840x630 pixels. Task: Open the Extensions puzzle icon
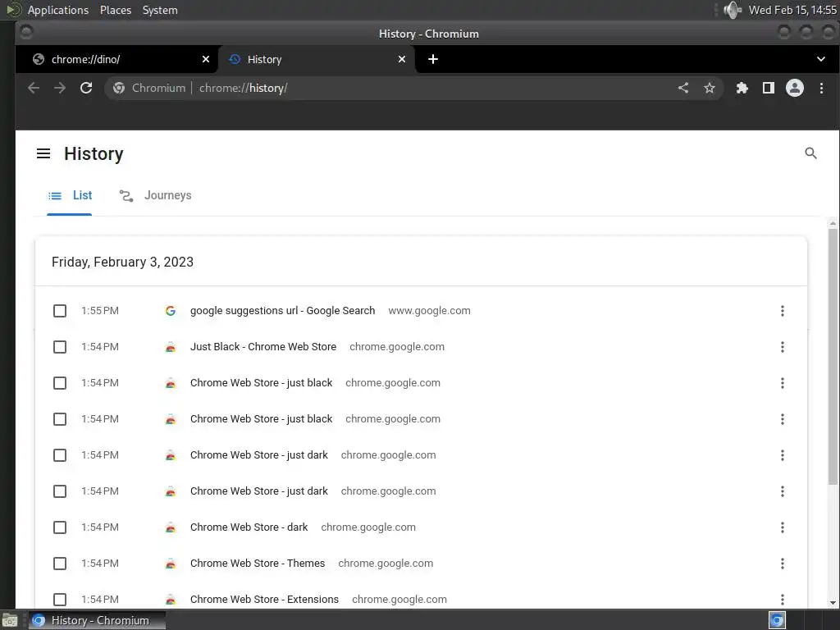tap(742, 88)
